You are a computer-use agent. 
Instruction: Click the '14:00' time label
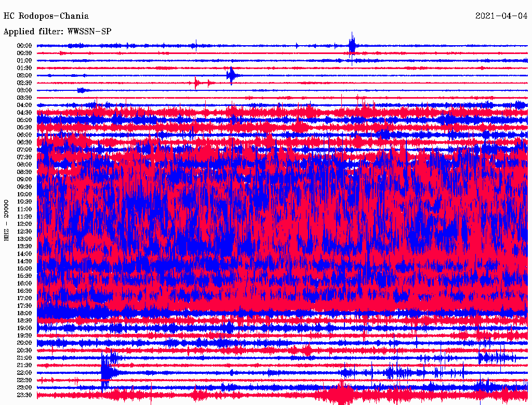click(24, 254)
